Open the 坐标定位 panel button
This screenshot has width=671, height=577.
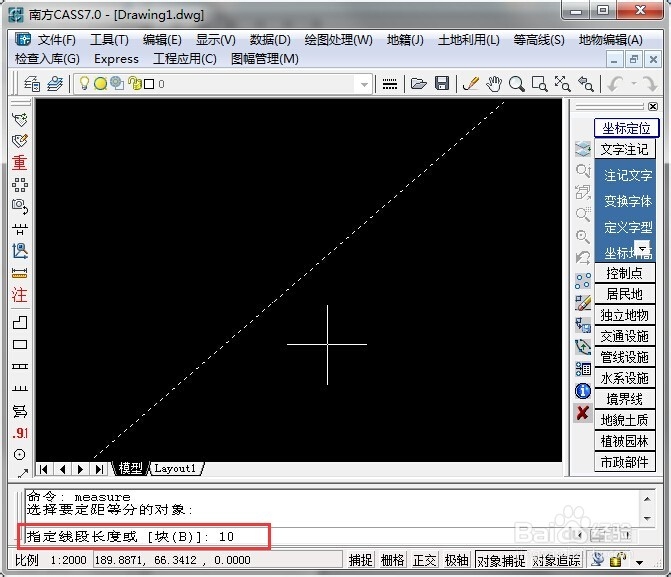coord(626,128)
